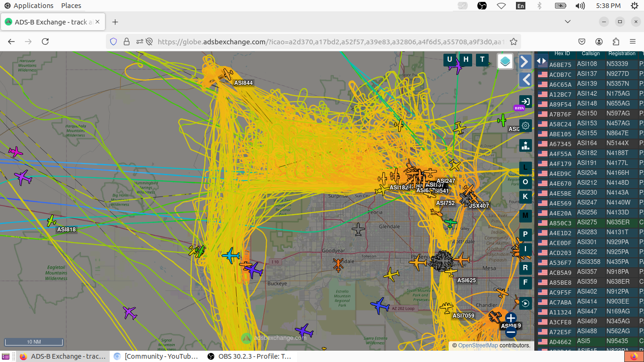Screen dimensions: 644x362
Task: Go back to previous page
Action: pyautogui.click(x=11, y=41)
